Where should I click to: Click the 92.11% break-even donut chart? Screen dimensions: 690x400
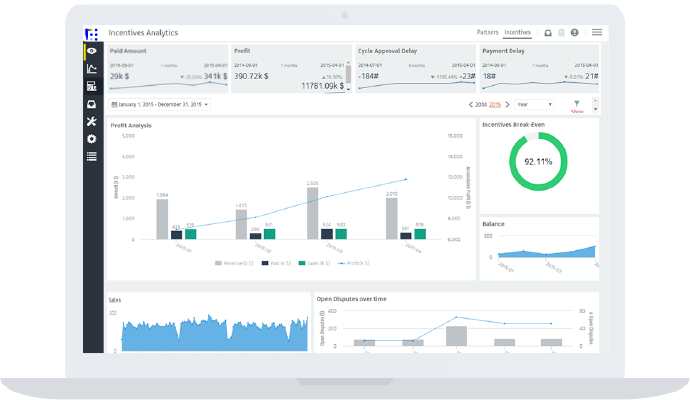538,162
